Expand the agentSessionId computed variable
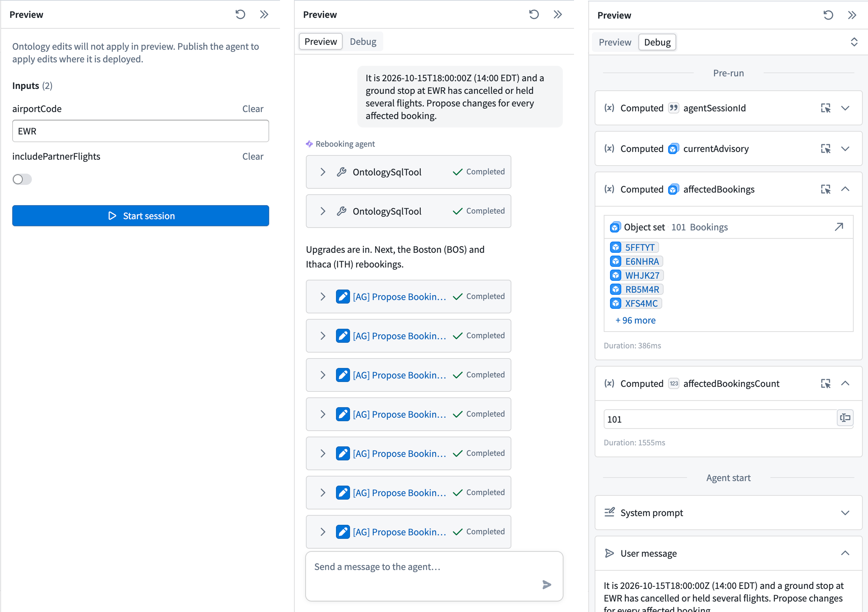The width and height of the screenshot is (868, 612). tap(845, 108)
